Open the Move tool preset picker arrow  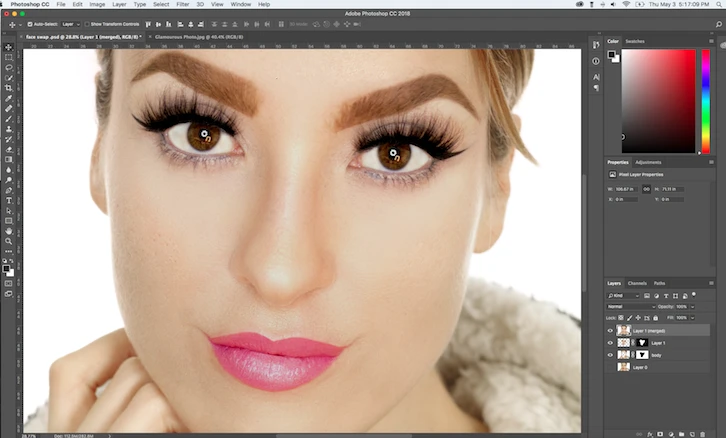click(20, 25)
